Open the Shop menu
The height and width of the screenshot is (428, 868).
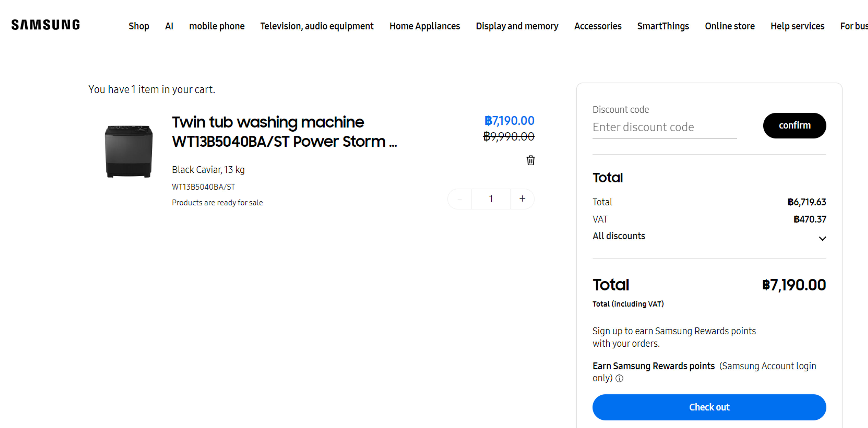click(139, 26)
